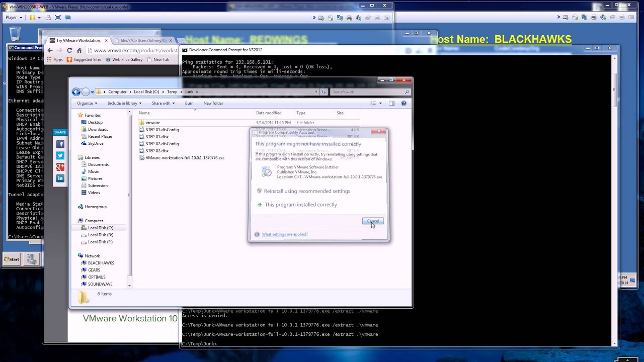Open SkyDrive in the navigation pane

(x=95, y=143)
